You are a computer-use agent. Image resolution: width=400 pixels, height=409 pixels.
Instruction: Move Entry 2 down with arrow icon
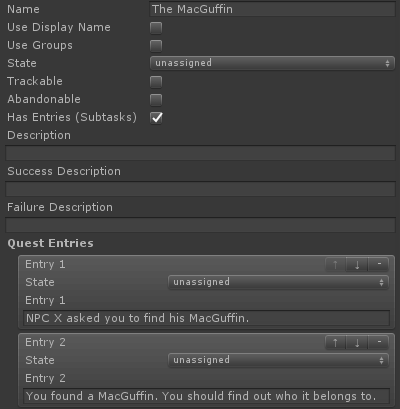357,343
